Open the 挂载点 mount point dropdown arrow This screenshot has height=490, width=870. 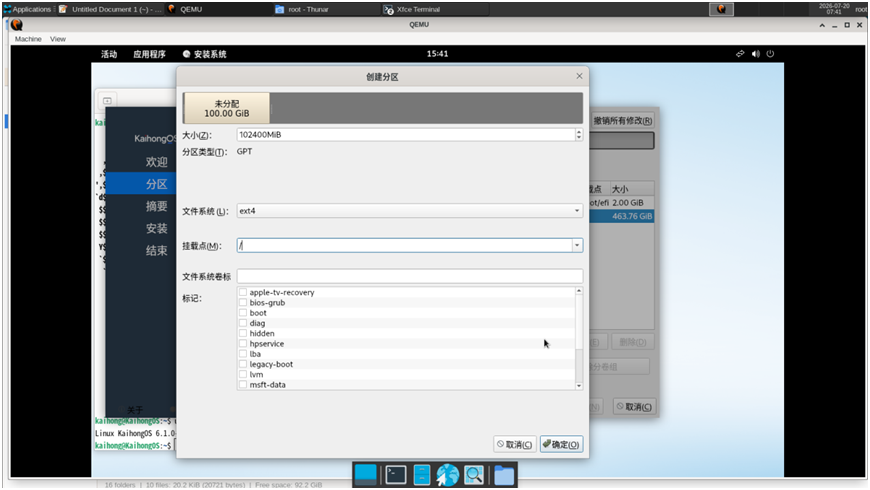[x=577, y=245]
